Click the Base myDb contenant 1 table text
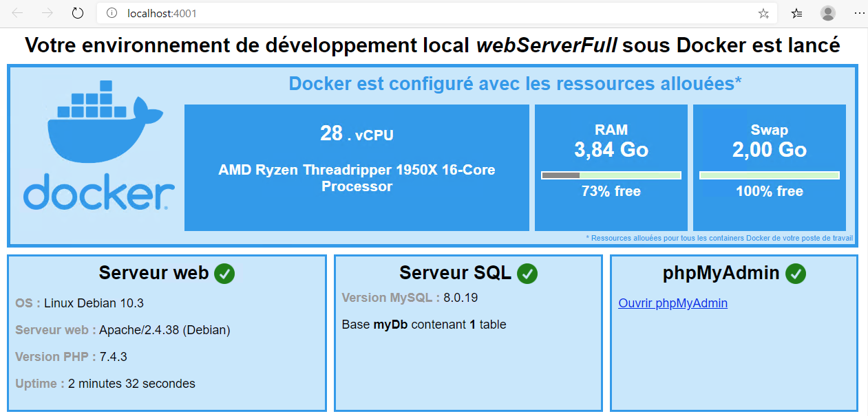This screenshot has height=416, width=868. pos(424,325)
